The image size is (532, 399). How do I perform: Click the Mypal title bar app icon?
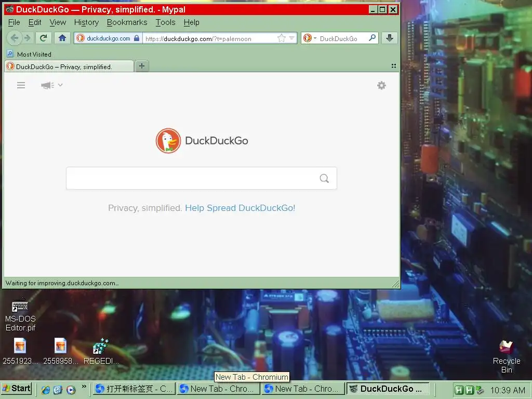pyautogui.click(x=10, y=9)
